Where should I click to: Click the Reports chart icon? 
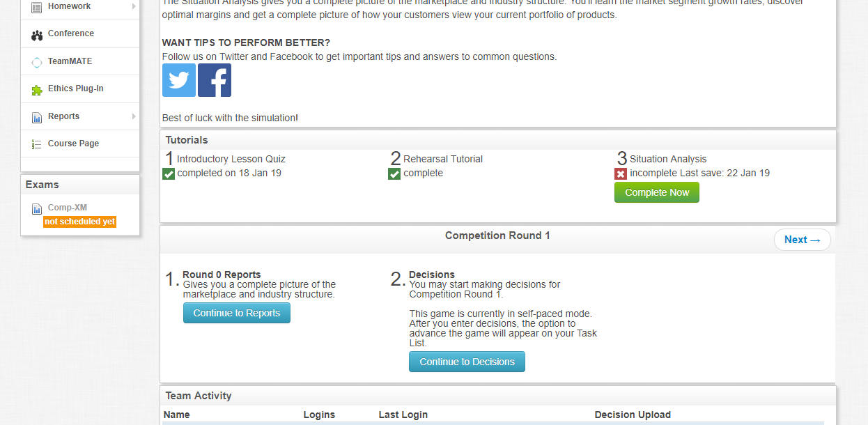(37, 117)
